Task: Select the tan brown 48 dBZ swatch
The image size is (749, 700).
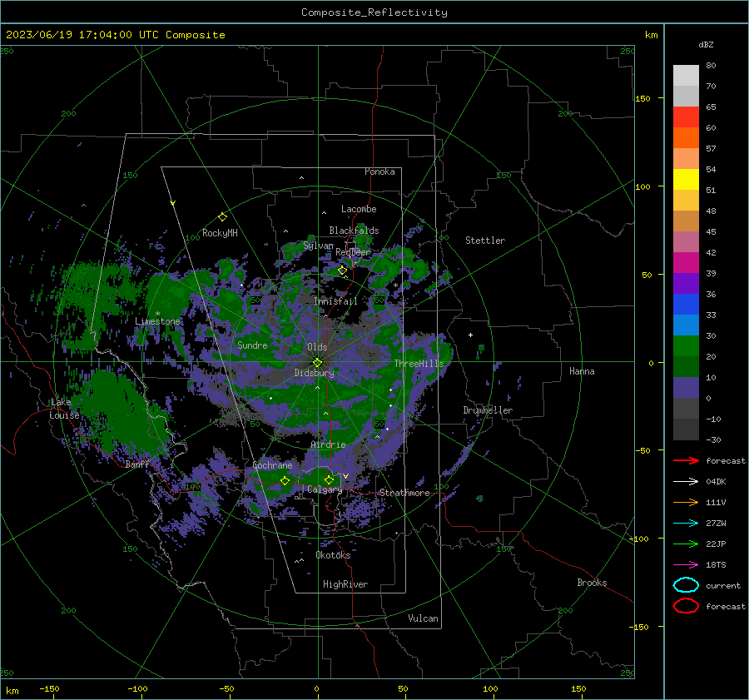Action: [x=686, y=221]
